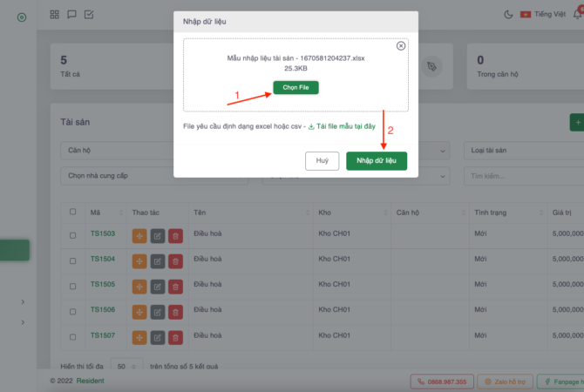Click the orange move icon for TS1503

(x=139, y=235)
